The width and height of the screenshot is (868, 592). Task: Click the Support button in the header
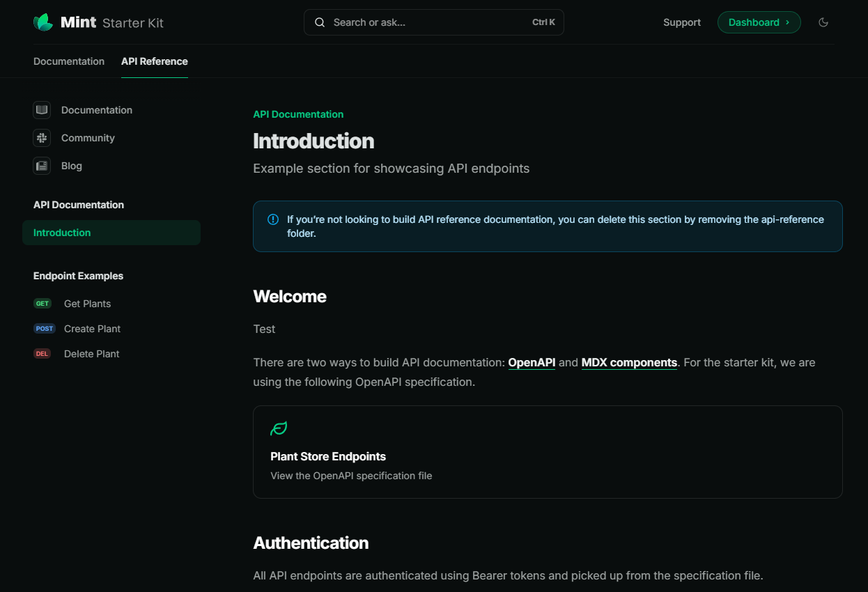(x=681, y=22)
